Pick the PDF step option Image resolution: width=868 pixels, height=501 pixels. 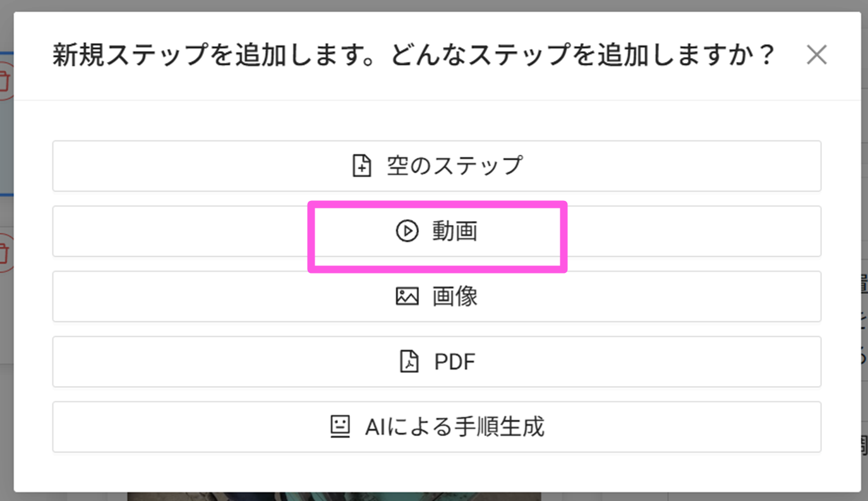[x=454, y=361]
